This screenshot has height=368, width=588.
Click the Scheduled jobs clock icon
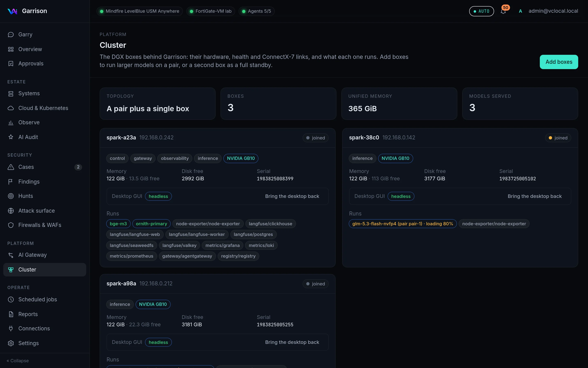pos(11,299)
